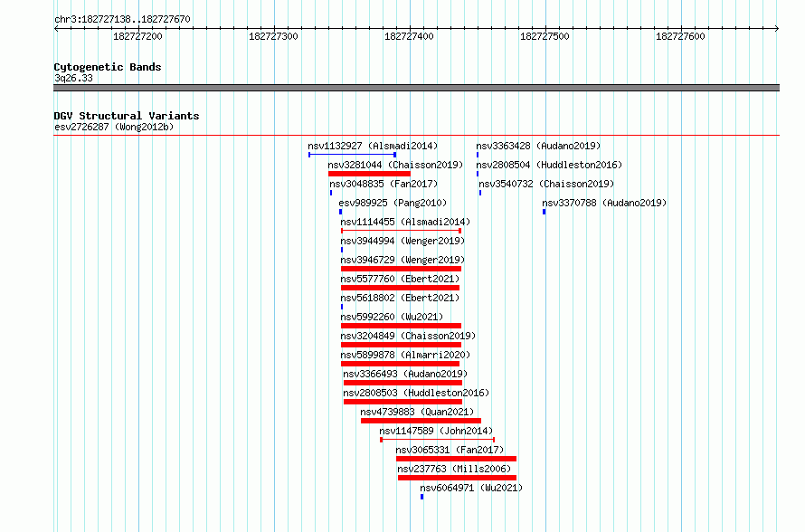Click nsv1147589 (John2014) label
Screen dimensions: 805x532
point(436,431)
